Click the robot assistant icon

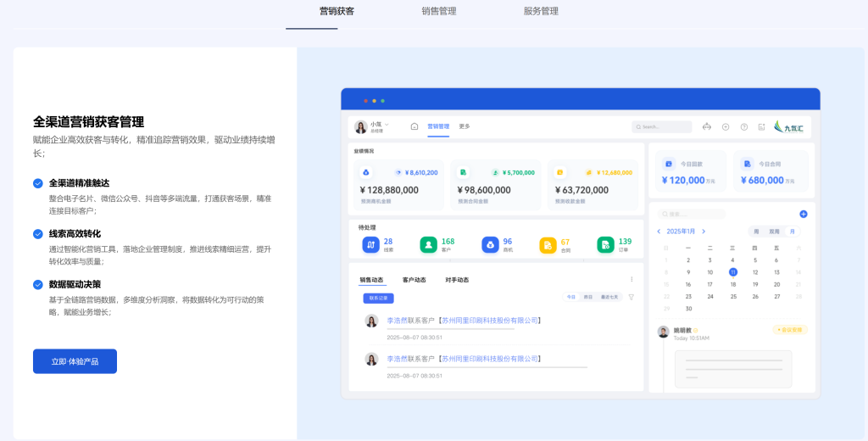707,126
